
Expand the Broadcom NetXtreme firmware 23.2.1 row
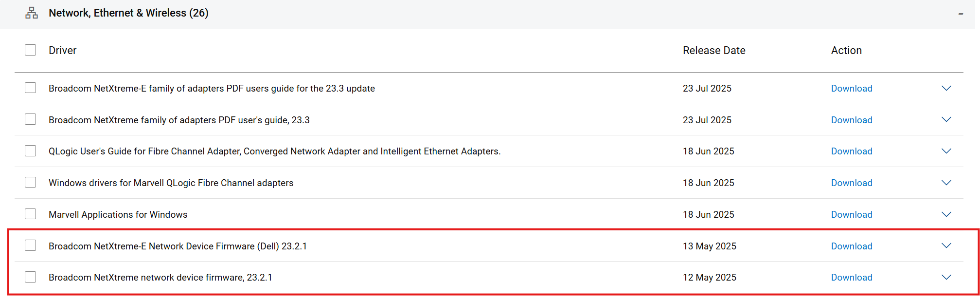(946, 277)
